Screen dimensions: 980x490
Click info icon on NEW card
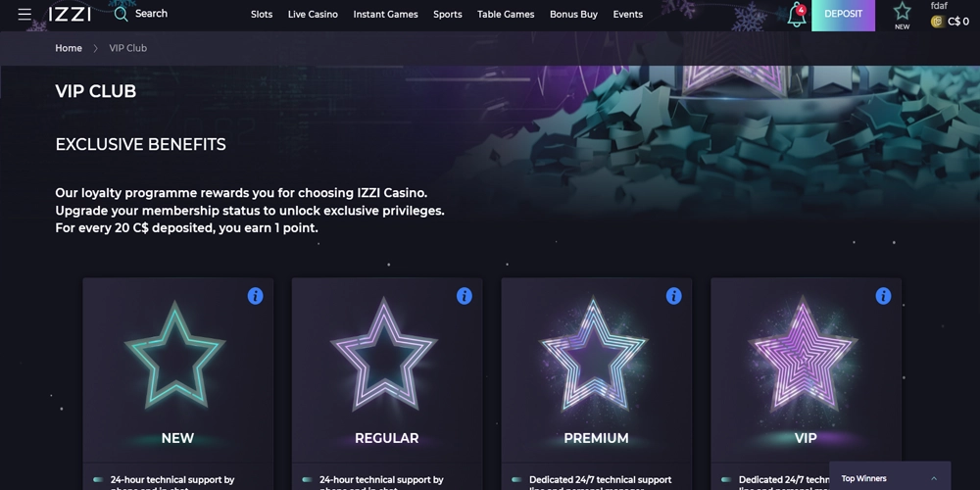(255, 296)
